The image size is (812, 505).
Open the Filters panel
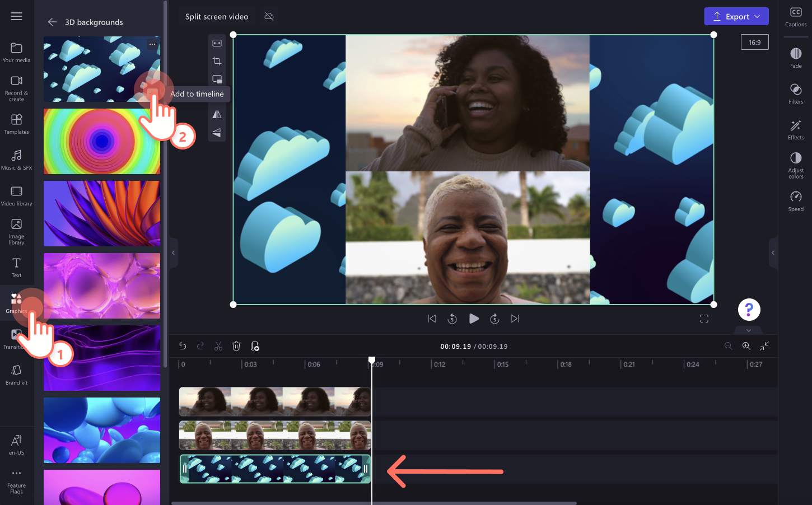[795, 94]
